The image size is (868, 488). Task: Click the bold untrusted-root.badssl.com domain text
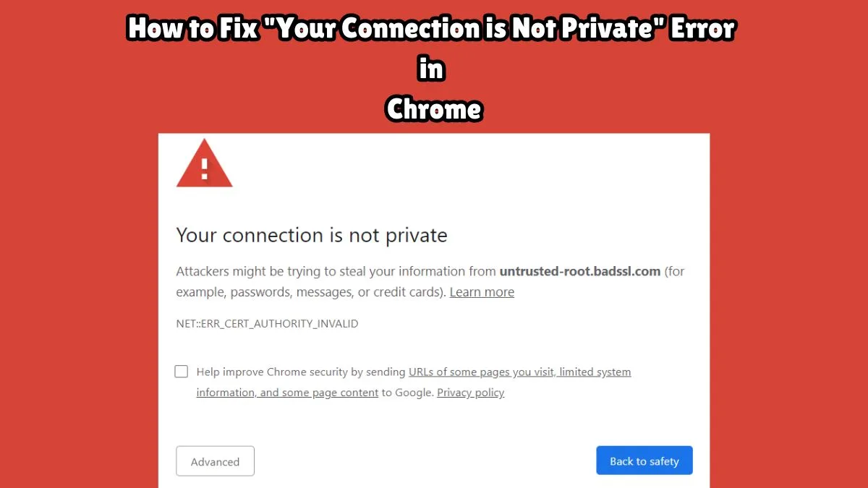(x=580, y=271)
